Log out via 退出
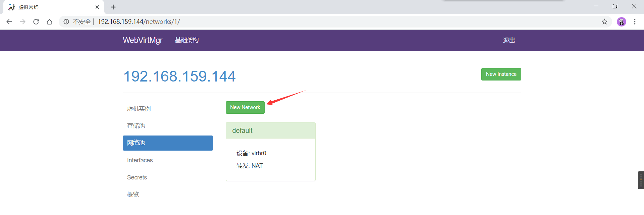The image size is (644, 215). click(x=509, y=40)
